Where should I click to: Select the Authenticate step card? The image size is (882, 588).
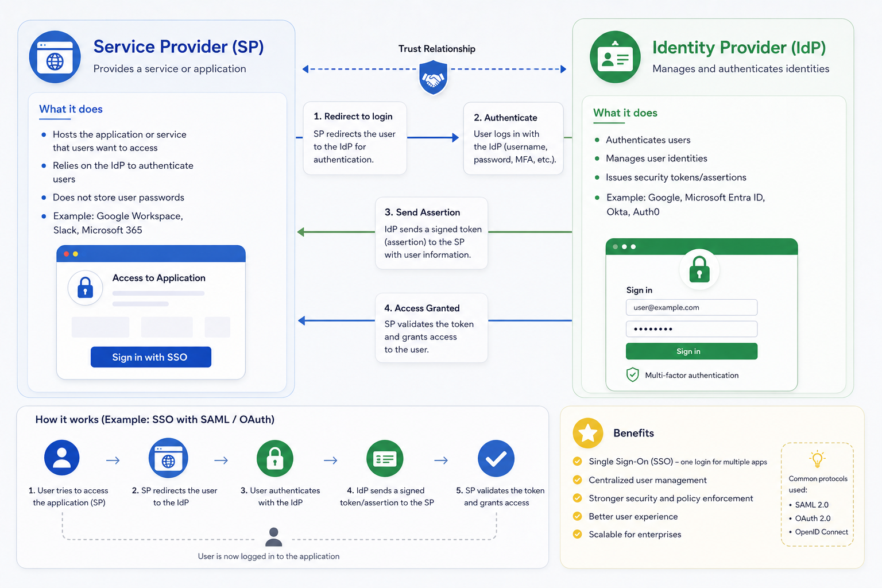coord(513,138)
